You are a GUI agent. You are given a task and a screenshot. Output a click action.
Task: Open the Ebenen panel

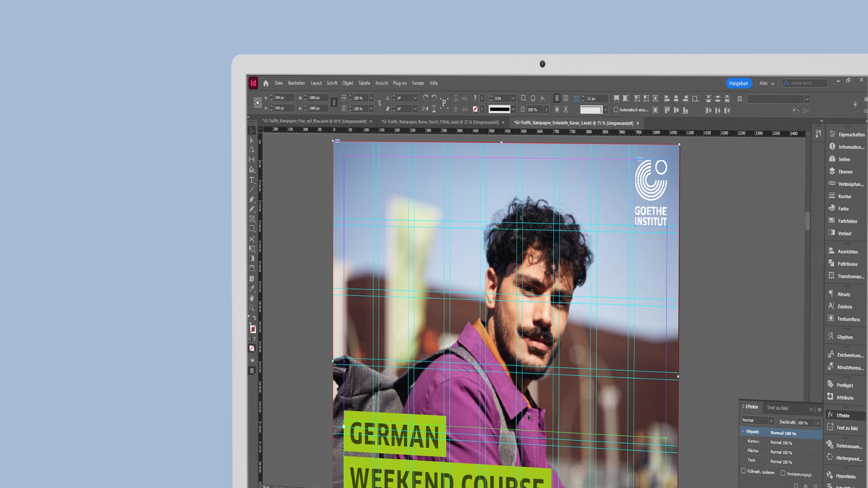[841, 172]
